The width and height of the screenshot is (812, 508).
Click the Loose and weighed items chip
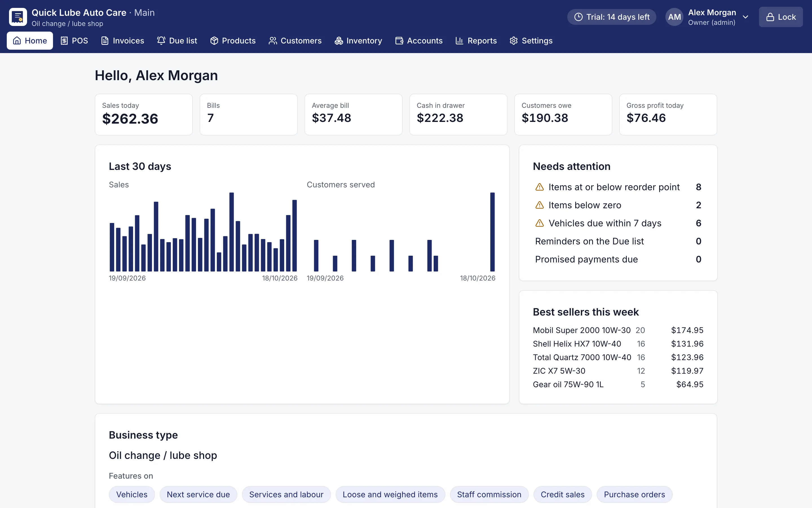point(390,494)
